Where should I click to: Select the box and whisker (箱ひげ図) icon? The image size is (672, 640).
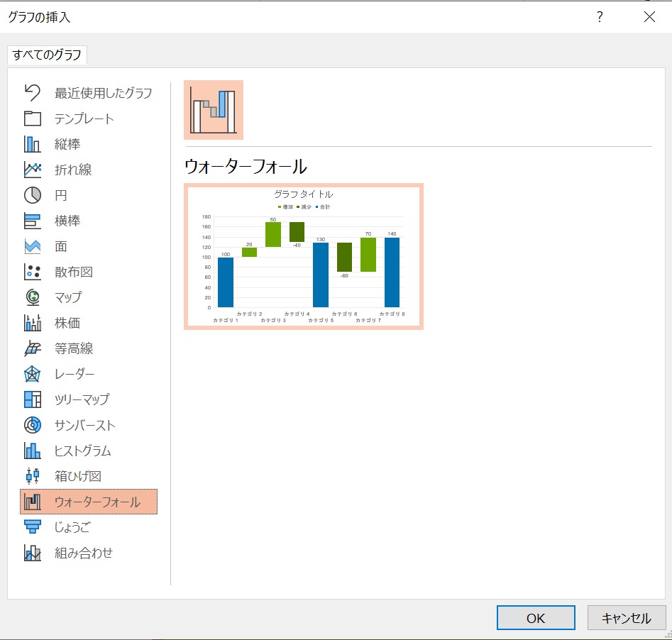point(33,476)
